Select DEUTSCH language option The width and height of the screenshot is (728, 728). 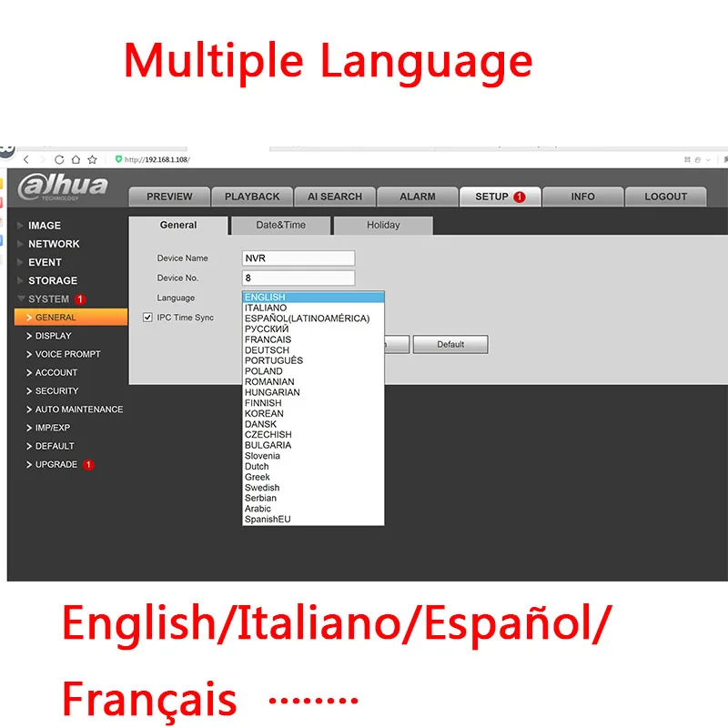[313, 350]
